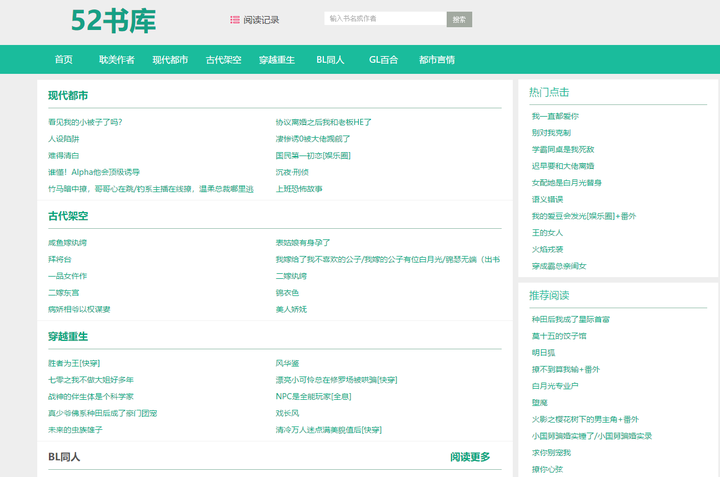720x477 pixels.
Task: Focus the book or author search field
Action: point(385,18)
